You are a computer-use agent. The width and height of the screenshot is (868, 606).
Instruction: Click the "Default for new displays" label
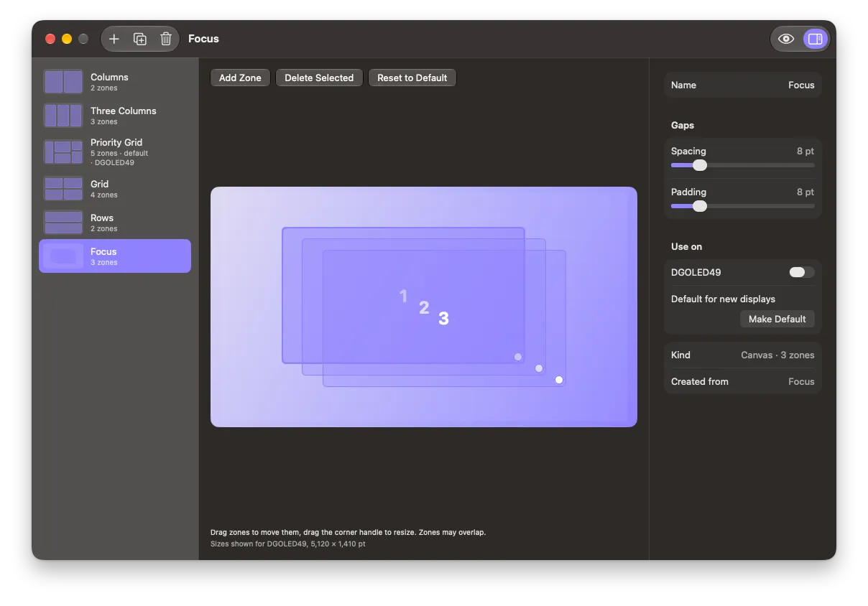click(723, 299)
